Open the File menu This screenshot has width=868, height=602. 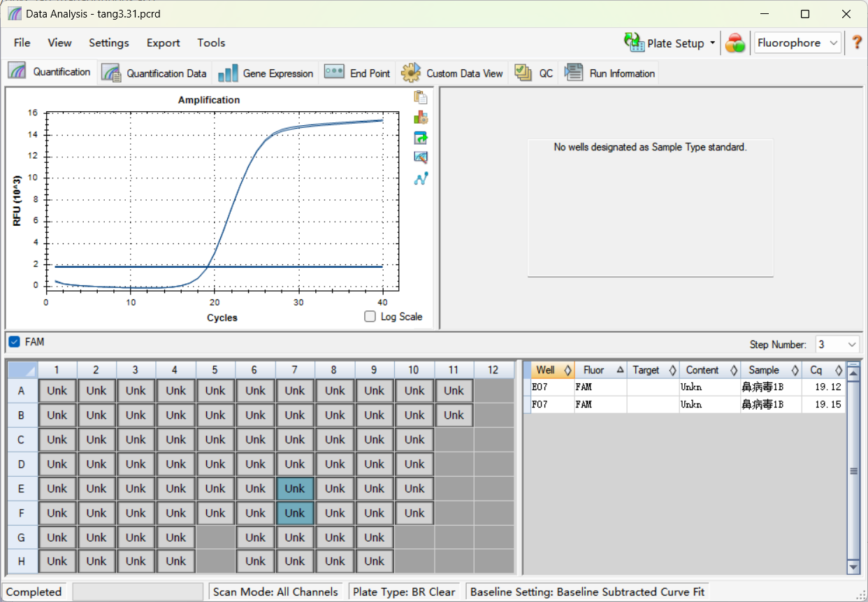tap(22, 43)
